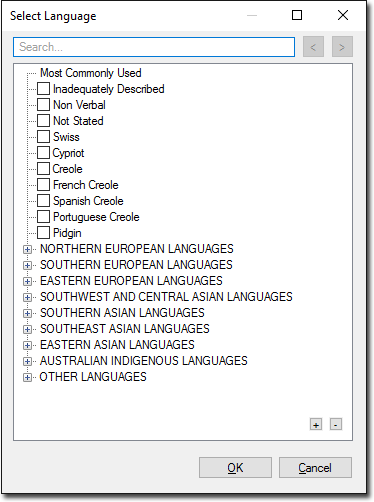Viewport: 374px width, 502px height.
Task: Select AUSTRALIAN INDIGENOUS LANGUAGES label
Action: tap(144, 361)
